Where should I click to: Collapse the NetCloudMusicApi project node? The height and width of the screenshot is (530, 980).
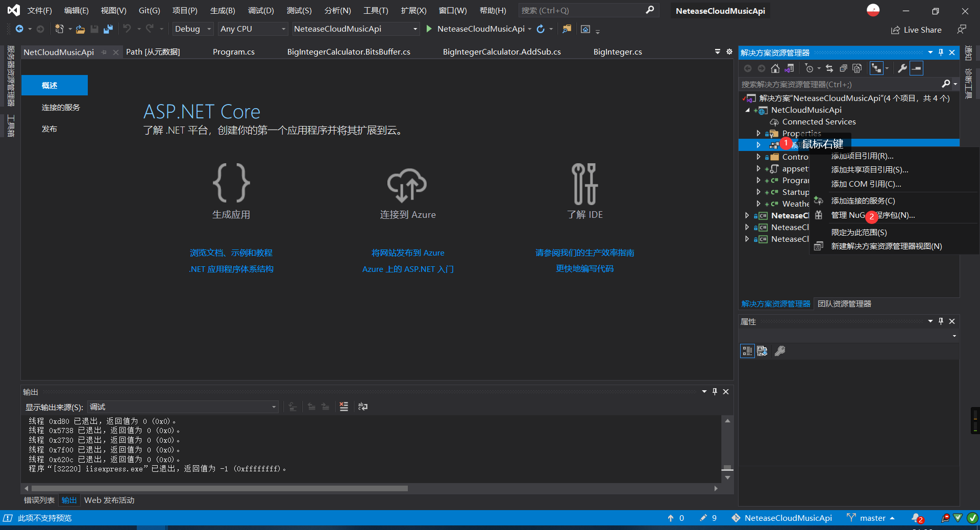(747, 110)
